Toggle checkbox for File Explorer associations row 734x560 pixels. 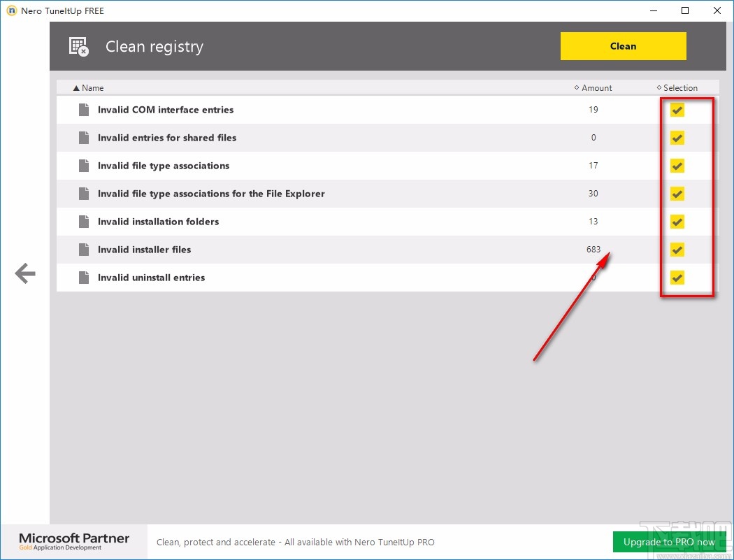click(x=677, y=194)
